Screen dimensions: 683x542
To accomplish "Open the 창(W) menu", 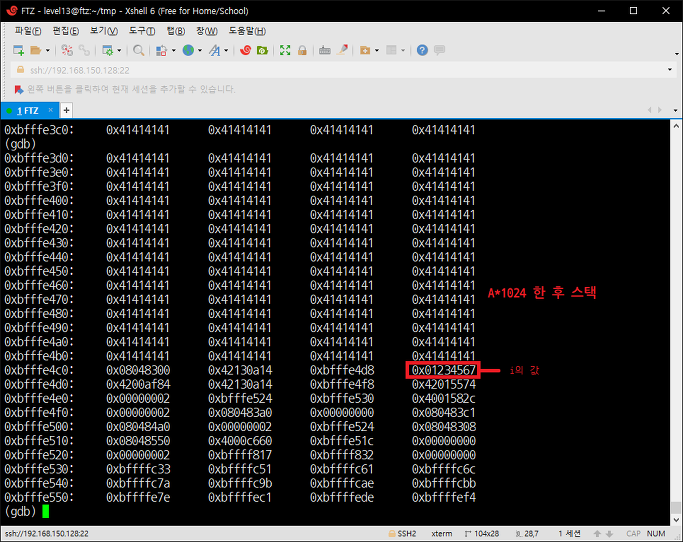I will (207, 31).
